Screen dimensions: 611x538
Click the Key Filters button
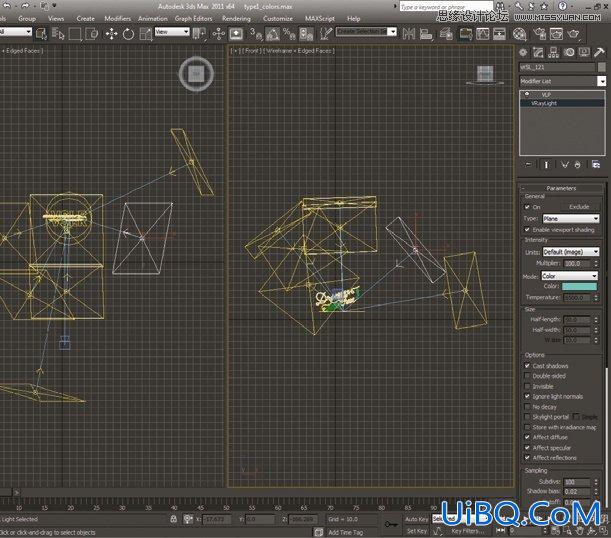click(468, 531)
